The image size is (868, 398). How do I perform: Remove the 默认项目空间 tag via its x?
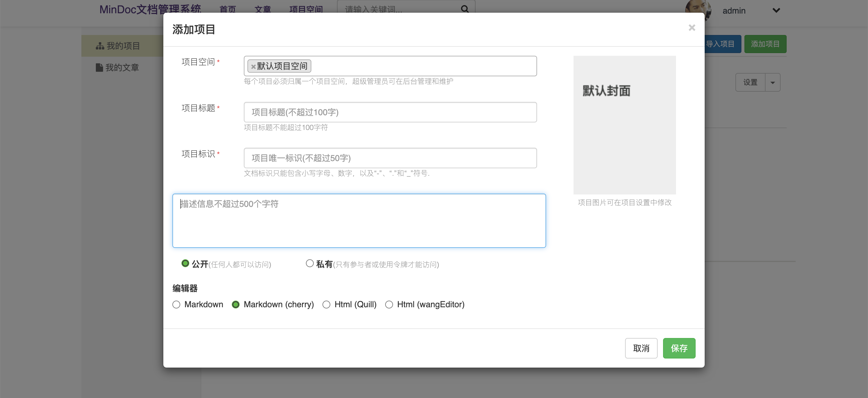253,67
